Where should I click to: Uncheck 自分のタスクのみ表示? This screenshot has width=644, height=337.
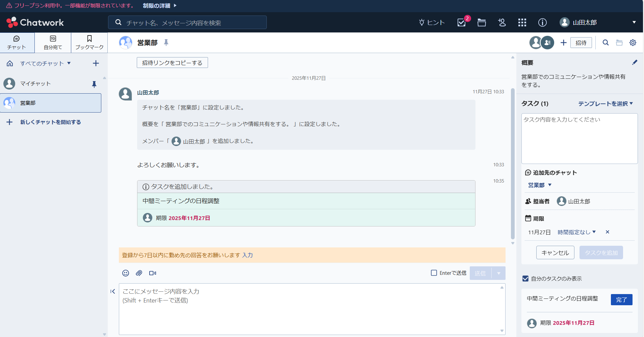(x=526, y=279)
